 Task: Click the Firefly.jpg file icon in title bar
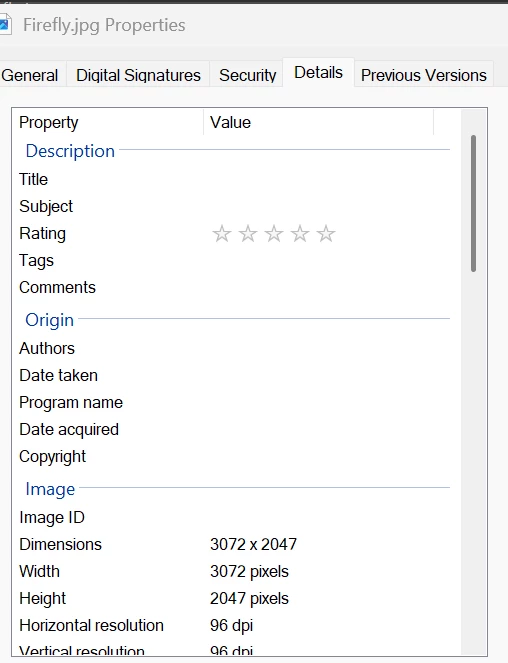pos(4,24)
